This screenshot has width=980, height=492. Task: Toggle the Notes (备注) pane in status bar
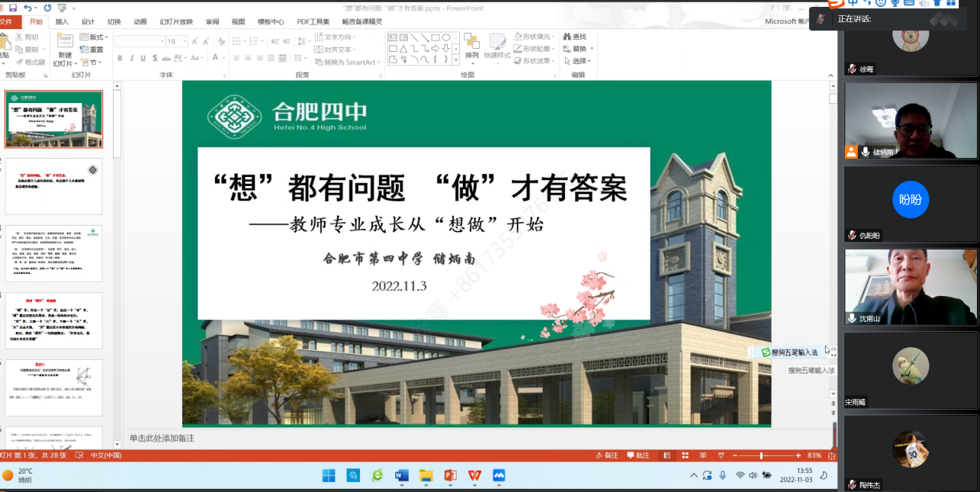607,455
